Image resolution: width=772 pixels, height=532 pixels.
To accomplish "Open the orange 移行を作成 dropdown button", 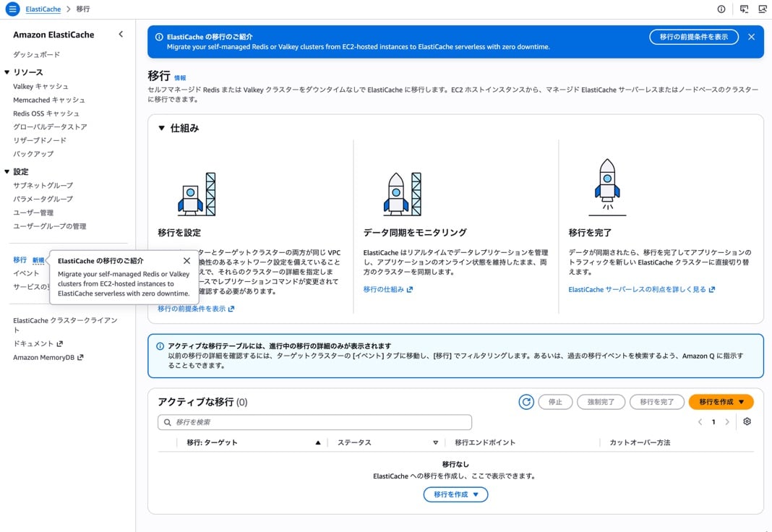I will click(721, 402).
